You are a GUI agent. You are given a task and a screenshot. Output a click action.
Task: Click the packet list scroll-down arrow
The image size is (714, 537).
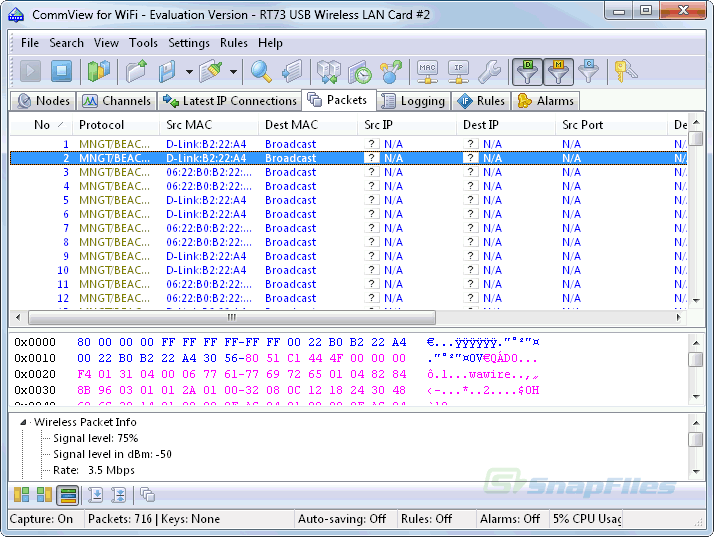696,301
